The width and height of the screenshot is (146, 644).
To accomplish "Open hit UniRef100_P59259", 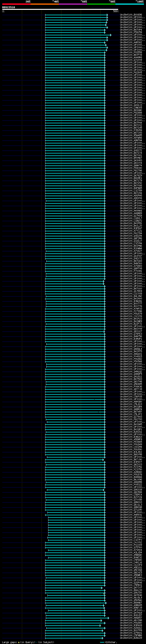I will (131, 32).
